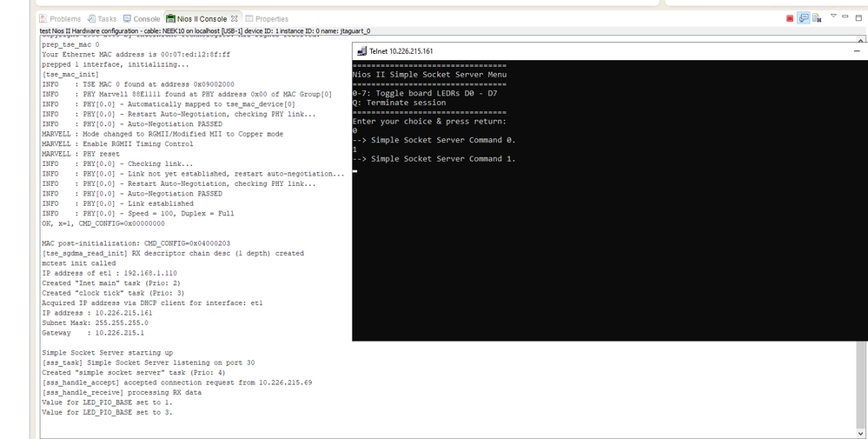This screenshot has width=868, height=439.
Task: Click 'Mode changed to RGMII/Modified MII' line
Action: 162,135
